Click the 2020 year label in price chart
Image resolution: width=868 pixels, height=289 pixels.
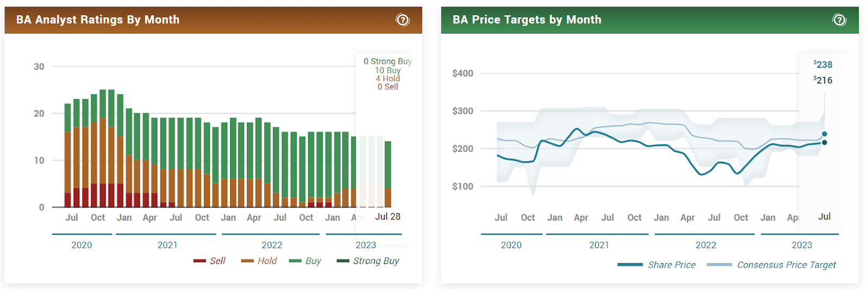coord(511,245)
